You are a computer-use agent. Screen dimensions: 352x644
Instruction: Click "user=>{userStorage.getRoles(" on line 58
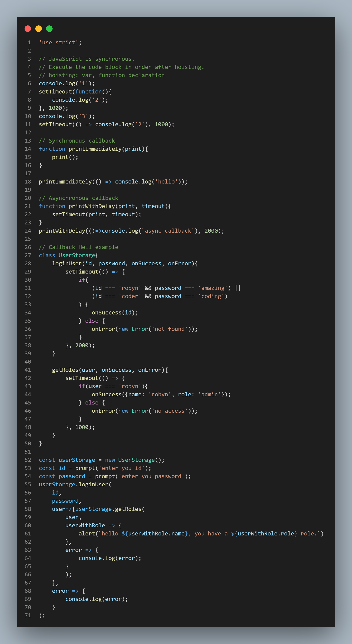[x=98, y=509]
